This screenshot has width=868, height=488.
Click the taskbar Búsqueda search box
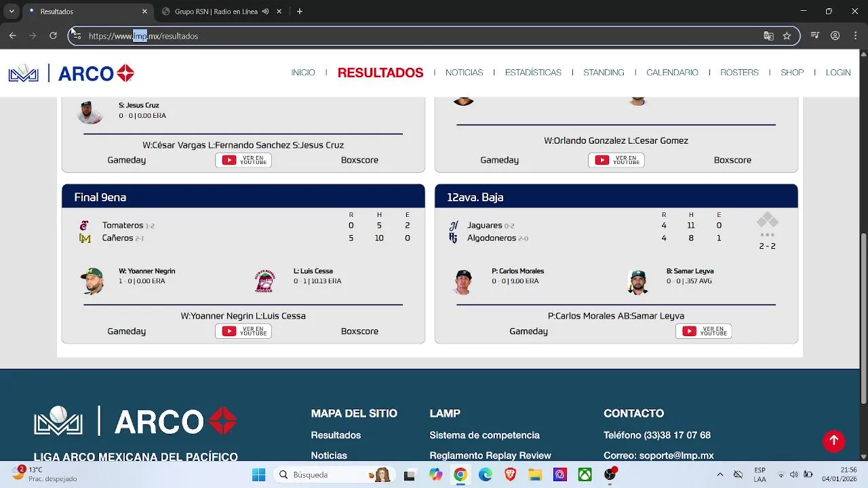coord(334,474)
